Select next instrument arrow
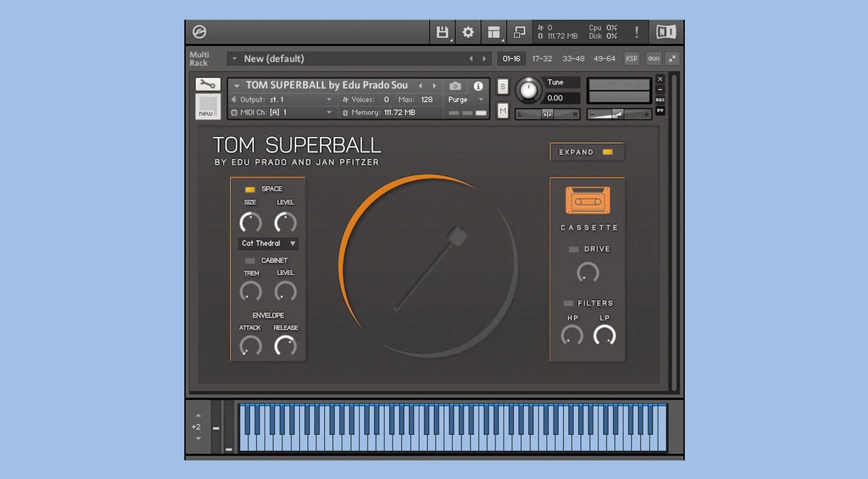Viewport: 868px width, 479px height. (x=434, y=86)
